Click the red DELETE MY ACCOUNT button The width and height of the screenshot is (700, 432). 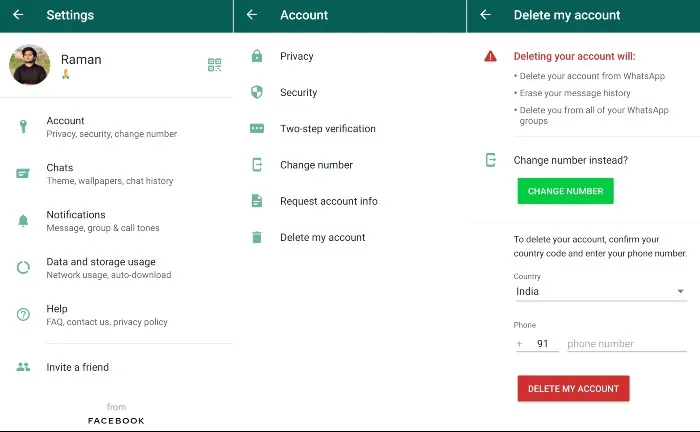[573, 388]
